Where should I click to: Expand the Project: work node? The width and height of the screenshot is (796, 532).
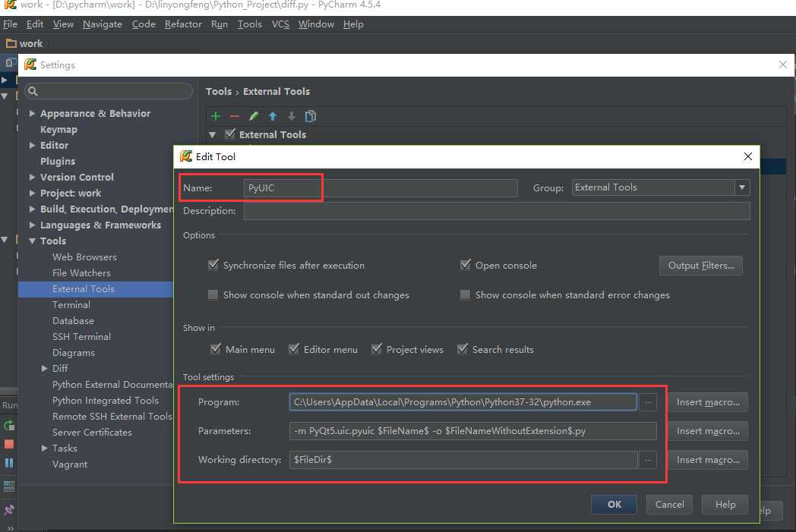[x=32, y=194]
